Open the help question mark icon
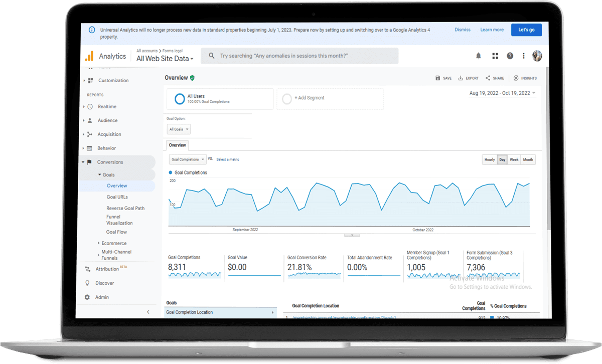The image size is (602, 364). point(510,56)
